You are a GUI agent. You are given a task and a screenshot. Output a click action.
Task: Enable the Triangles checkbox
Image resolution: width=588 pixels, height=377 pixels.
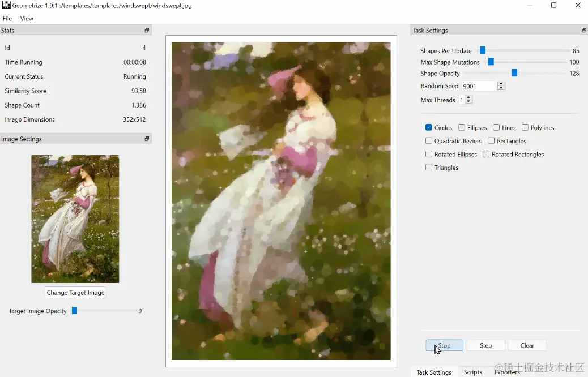[x=428, y=168]
